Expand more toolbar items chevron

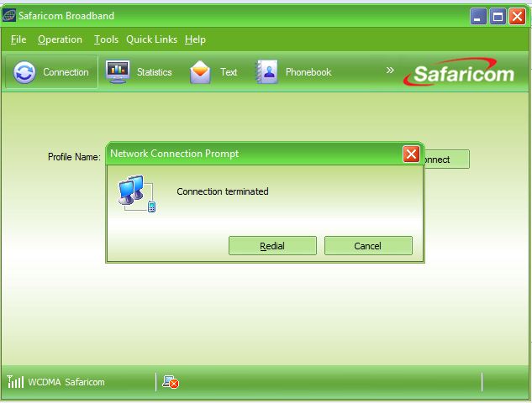(x=390, y=71)
